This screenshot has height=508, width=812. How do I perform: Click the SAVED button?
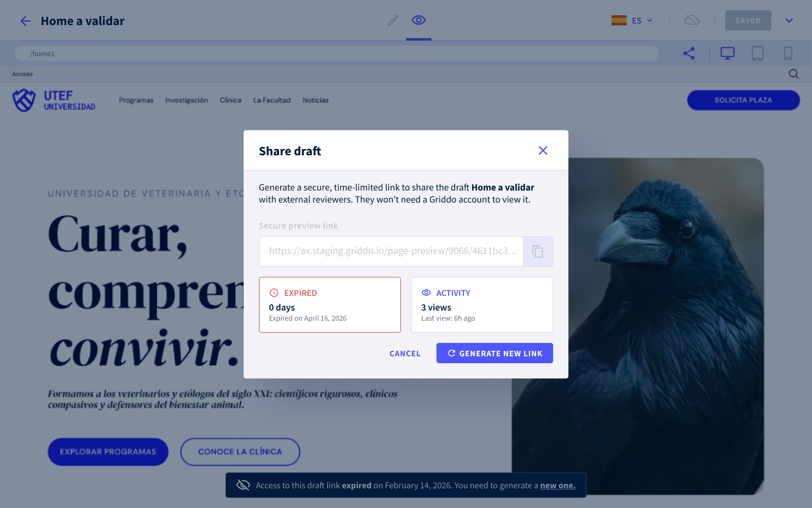(x=748, y=21)
